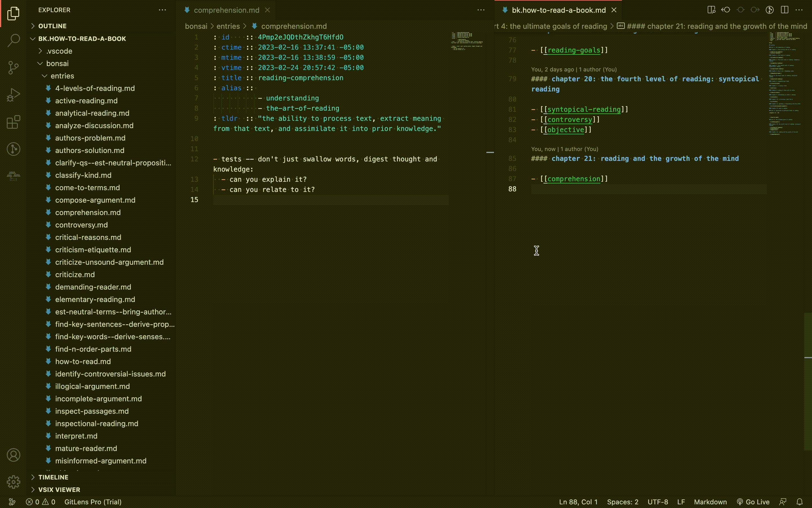The image size is (812, 508).
Task: Open more actions for right editor group
Action: coord(799,10)
